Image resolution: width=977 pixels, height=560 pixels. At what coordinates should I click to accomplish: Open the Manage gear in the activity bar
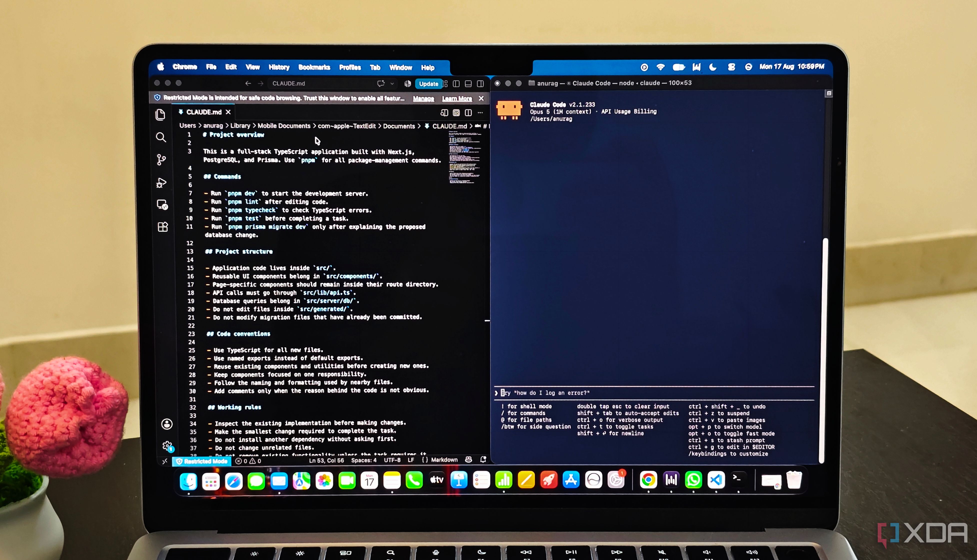(168, 446)
